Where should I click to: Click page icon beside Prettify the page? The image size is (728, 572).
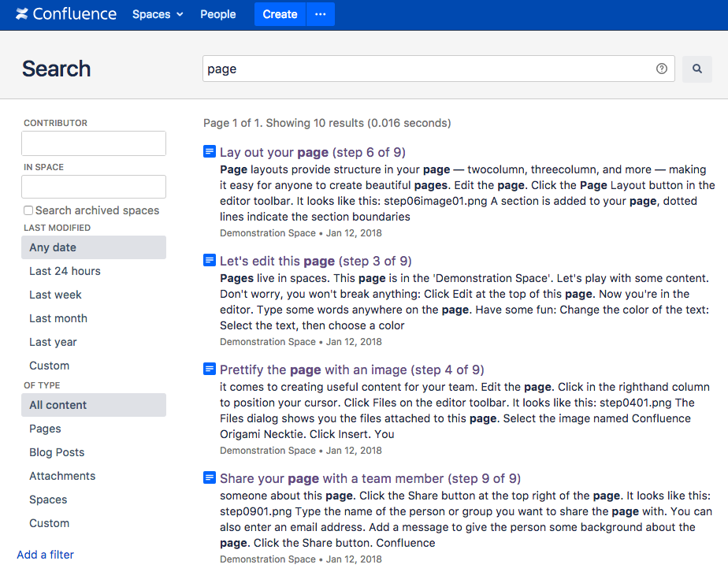click(210, 369)
